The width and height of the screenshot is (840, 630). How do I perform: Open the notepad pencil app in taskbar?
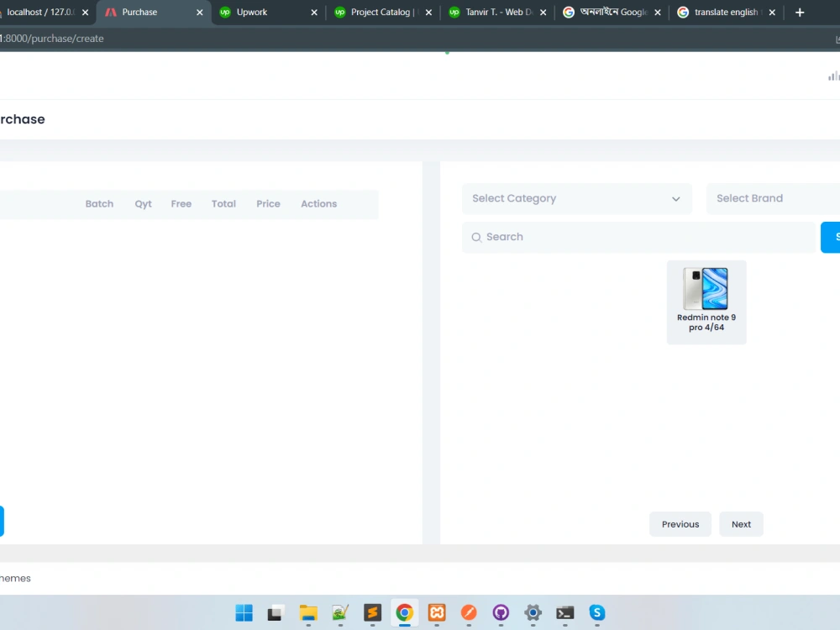coord(340,612)
